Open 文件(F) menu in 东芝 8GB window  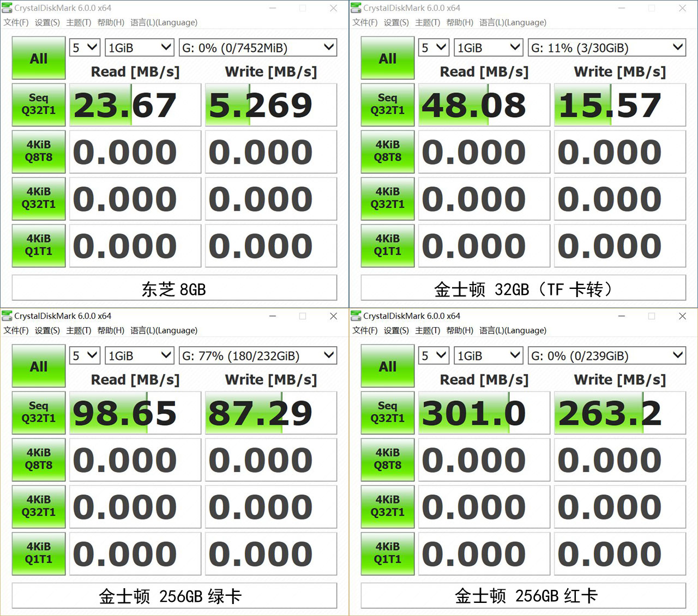click(x=16, y=22)
